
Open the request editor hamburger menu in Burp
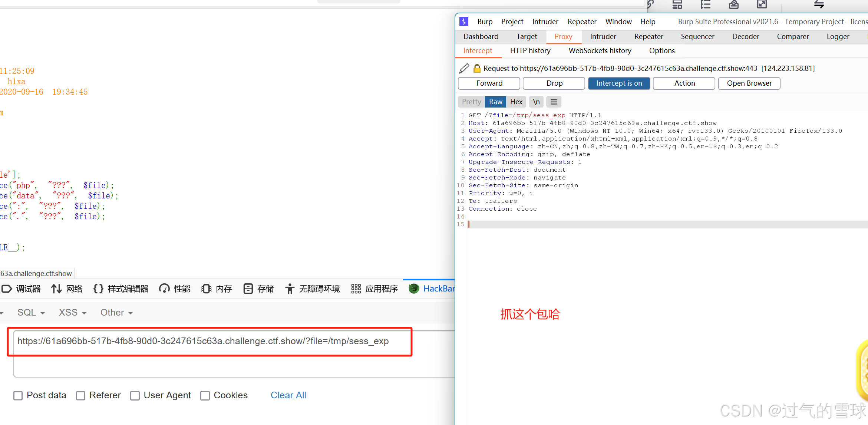click(554, 102)
